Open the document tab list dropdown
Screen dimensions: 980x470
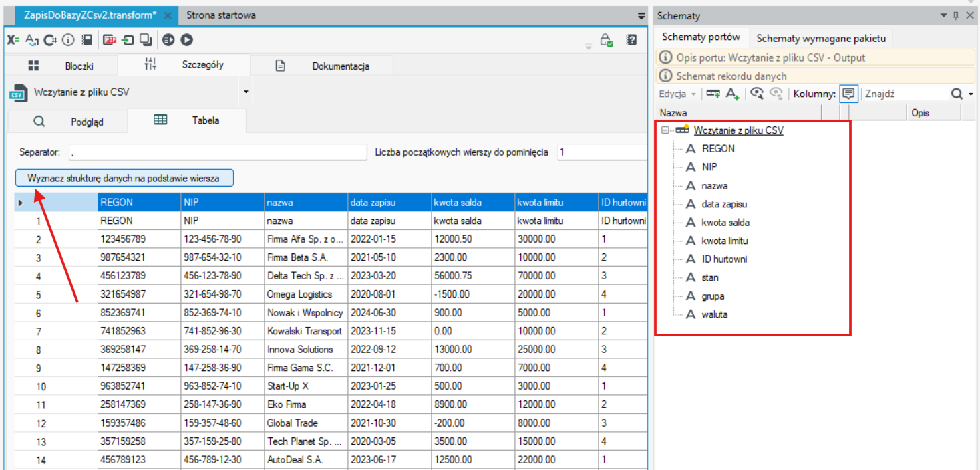point(641,15)
